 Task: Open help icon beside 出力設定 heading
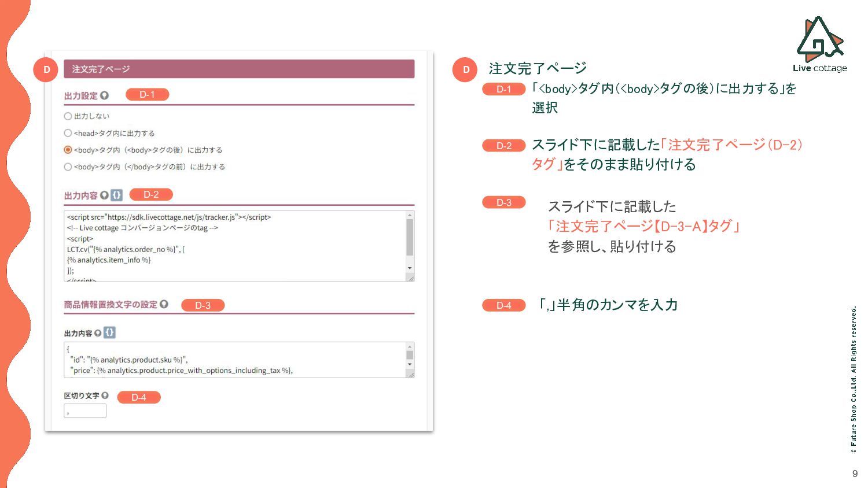pos(104,95)
